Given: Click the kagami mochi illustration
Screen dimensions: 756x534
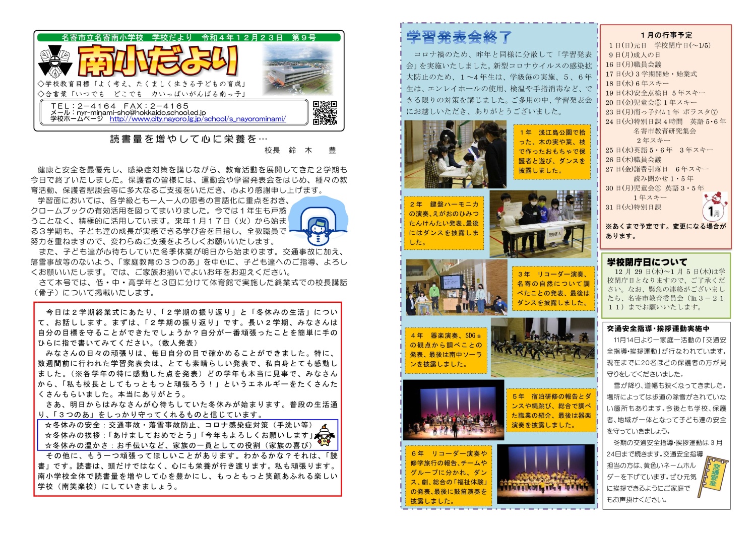Looking at the screenshot, I should point(326,435).
